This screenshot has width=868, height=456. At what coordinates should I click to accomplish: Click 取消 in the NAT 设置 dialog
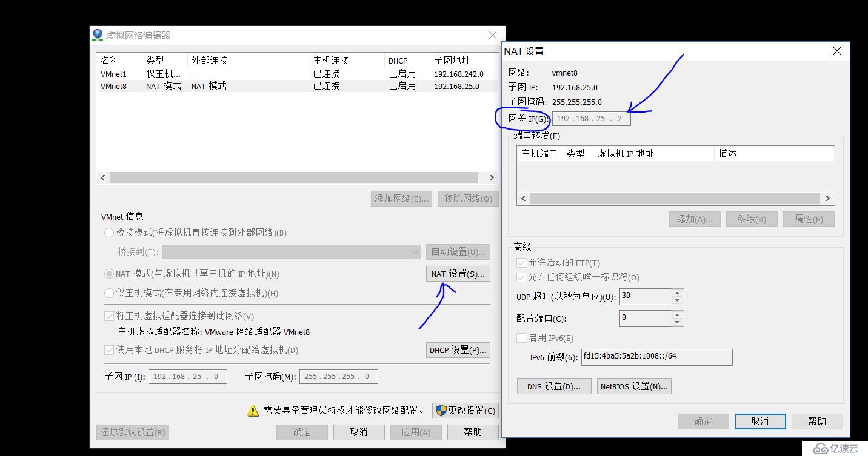coord(760,421)
